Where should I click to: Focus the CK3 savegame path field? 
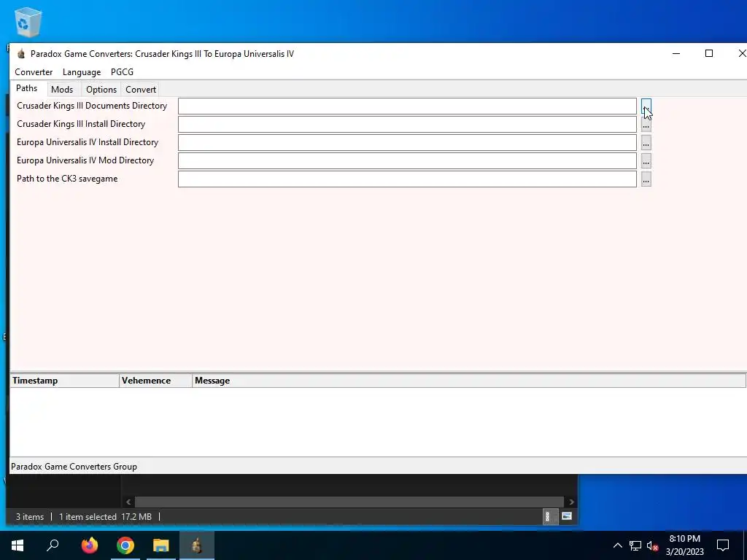click(x=407, y=179)
